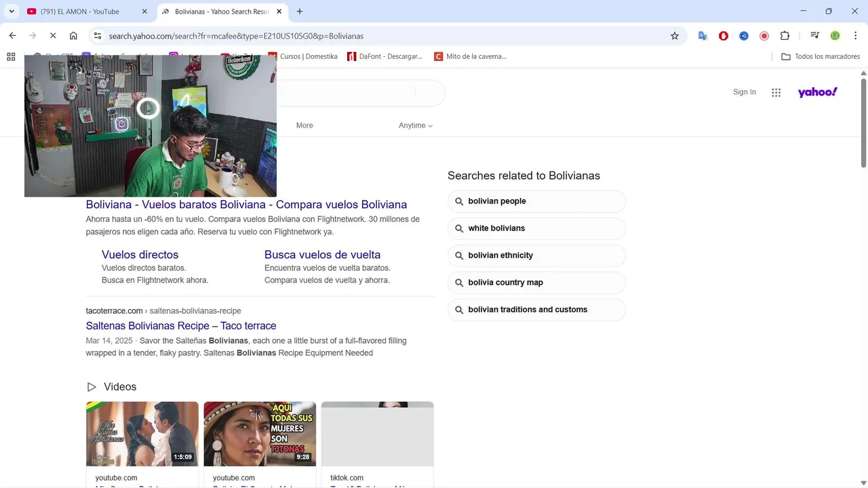Switch to the EL AMON YouTube tab
Image resolution: width=868 pixels, height=488 pixels.
[x=79, y=12]
